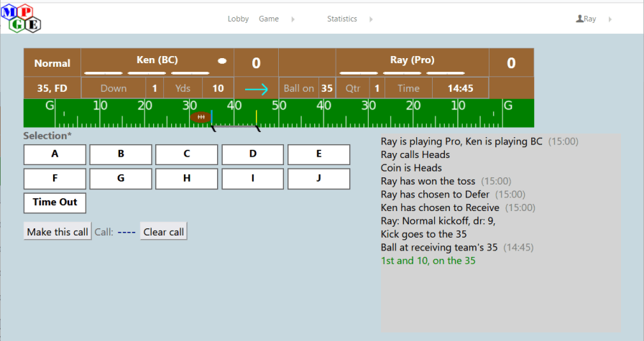Click the 50 yard line on field
Image resolution: width=644 pixels, height=341 pixels.
(x=279, y=106)
